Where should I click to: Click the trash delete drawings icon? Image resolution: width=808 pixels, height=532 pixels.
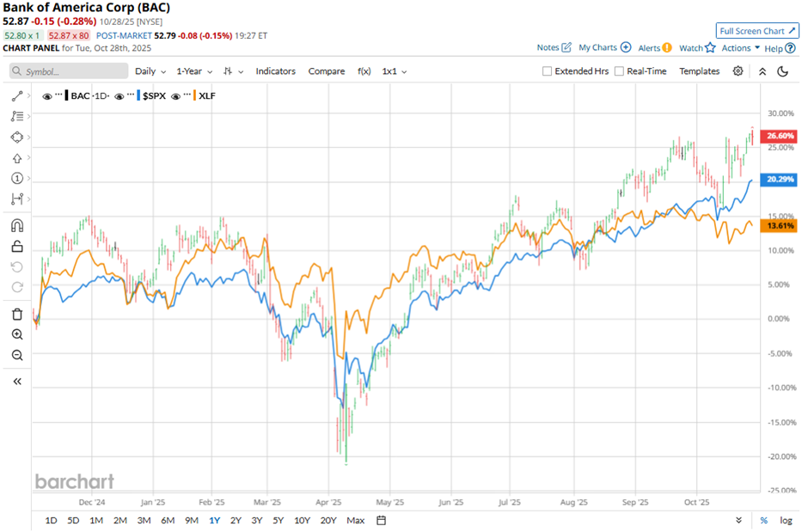click(x=17, y=314)
